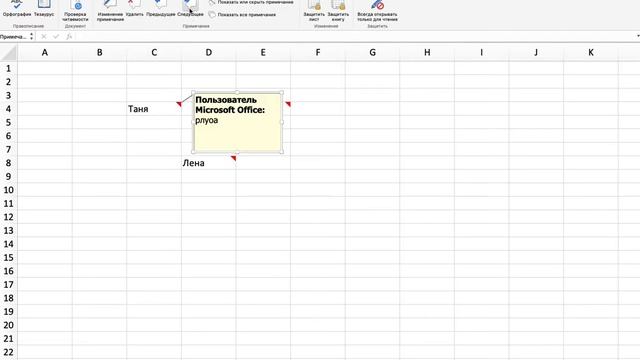Click inside the formula bar input
Viewport: 640px width, 360px height.
pos(354,37)
